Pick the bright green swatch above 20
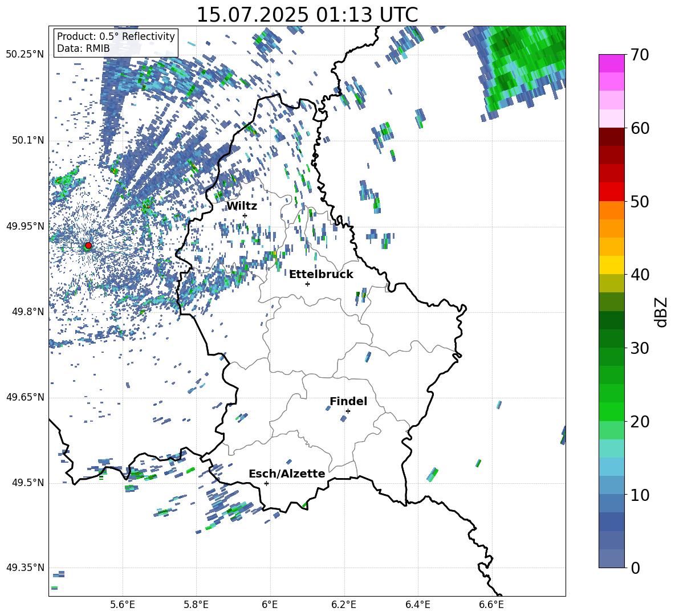Screen dimensions: 675x616 point(611,411)
